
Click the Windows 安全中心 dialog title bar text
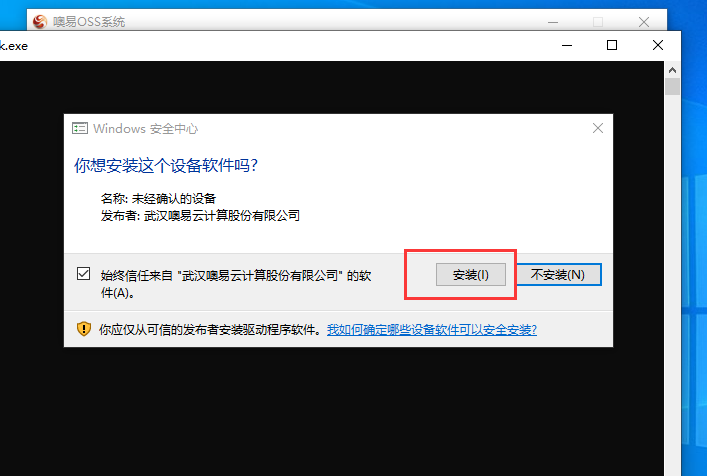coord(145,129)
